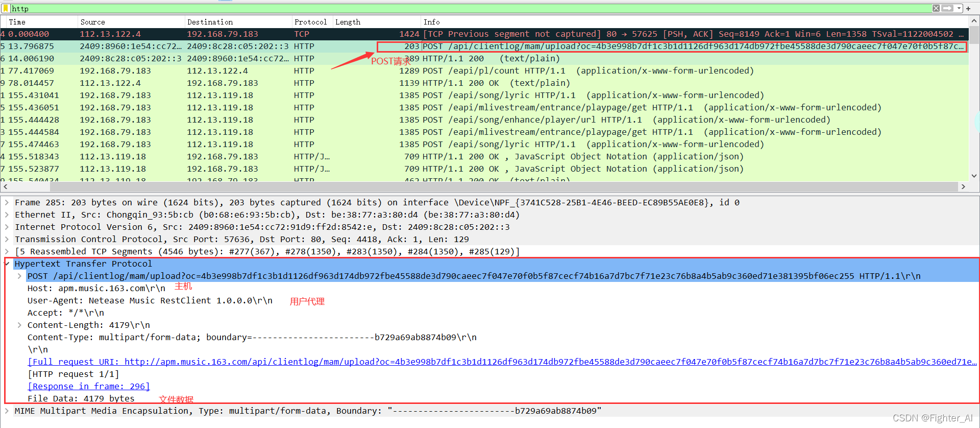Select the Host: apm.music.163.com field
The height and width of the screenshot is (428, 980).
(96, 289)
